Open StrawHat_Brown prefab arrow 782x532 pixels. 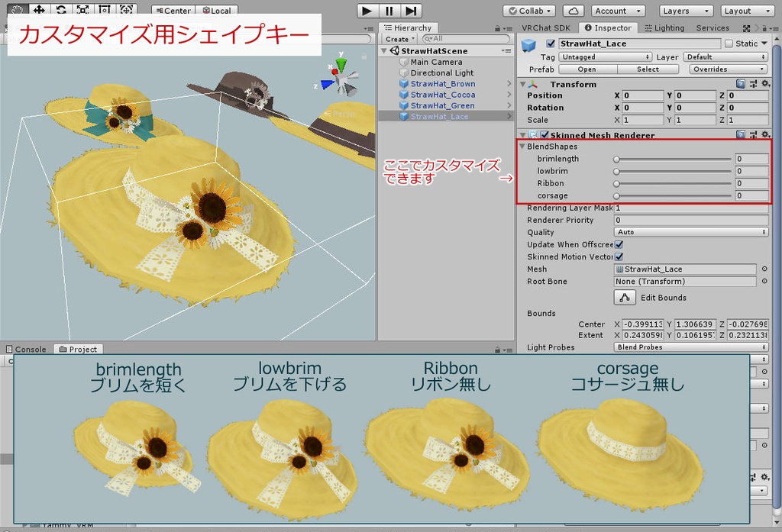click(509, 84)
